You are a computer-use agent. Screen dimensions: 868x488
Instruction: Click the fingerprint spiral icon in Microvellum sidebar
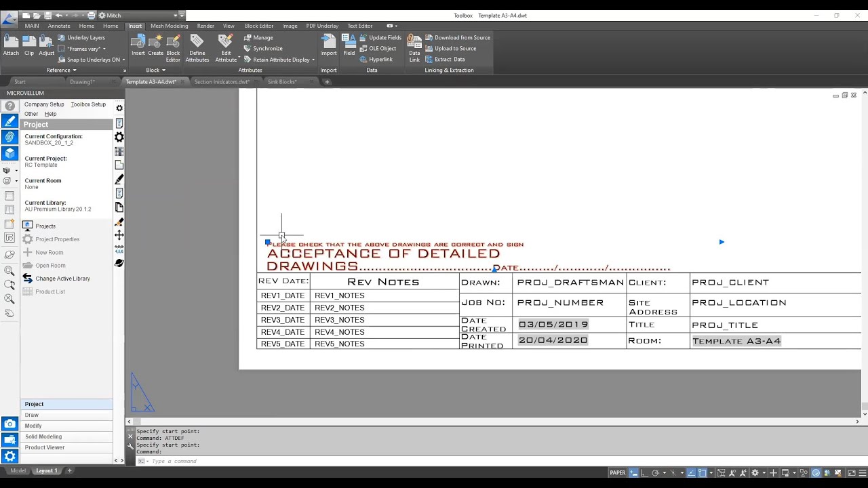(x=9, y=137)
